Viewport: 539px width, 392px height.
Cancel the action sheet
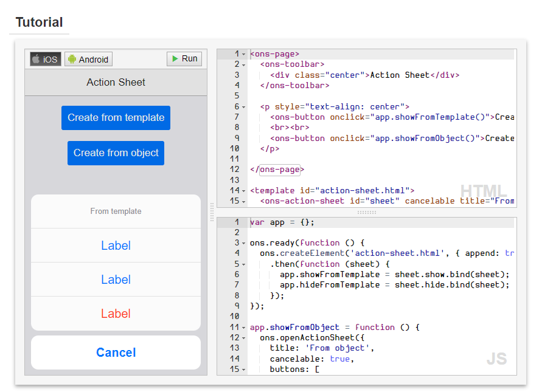[x=116, y=352]
